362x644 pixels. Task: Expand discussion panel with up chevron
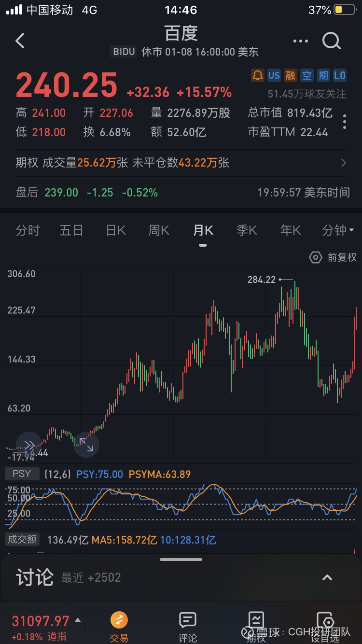click(x=327, y=577)
